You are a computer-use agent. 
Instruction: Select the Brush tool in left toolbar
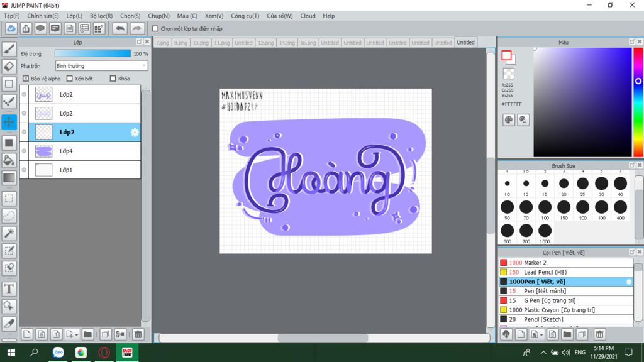9,49
